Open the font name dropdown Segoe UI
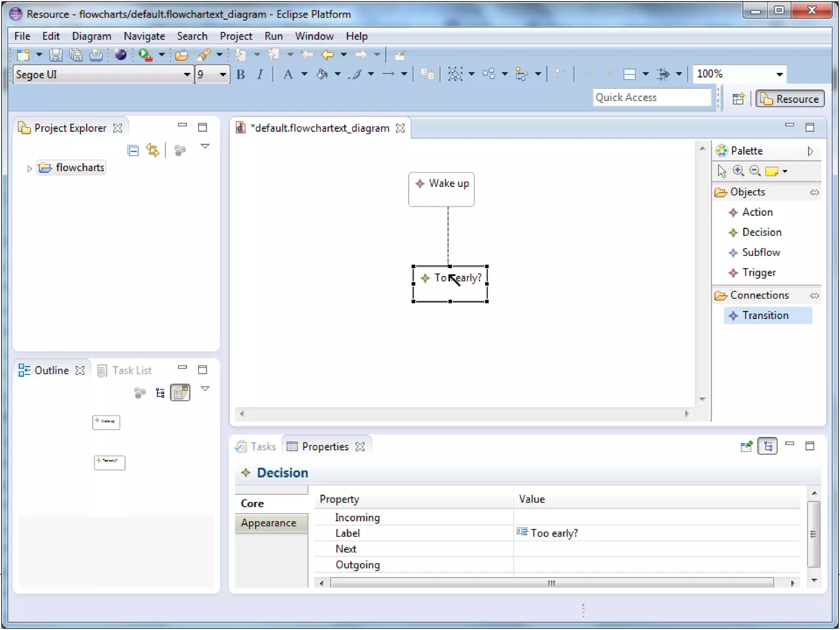This screenshot has width=840, height=630. (x=187, y=74)
